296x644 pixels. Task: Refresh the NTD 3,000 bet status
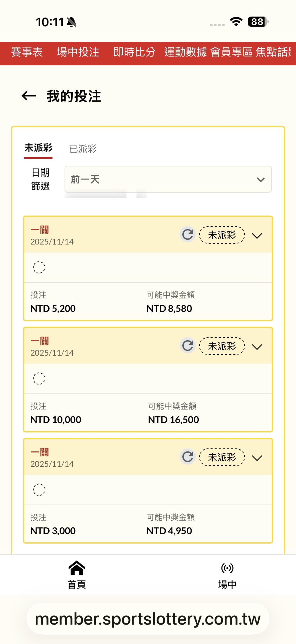[188, 457]
